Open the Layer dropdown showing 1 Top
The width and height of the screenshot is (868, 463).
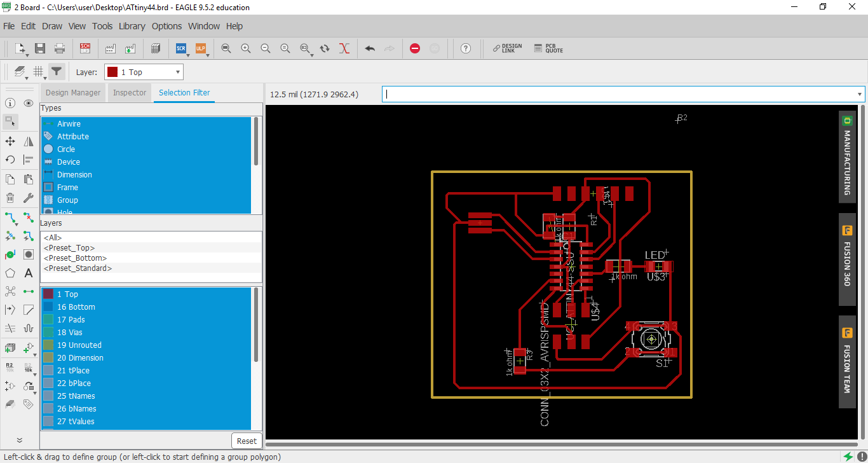pos(144,72)
